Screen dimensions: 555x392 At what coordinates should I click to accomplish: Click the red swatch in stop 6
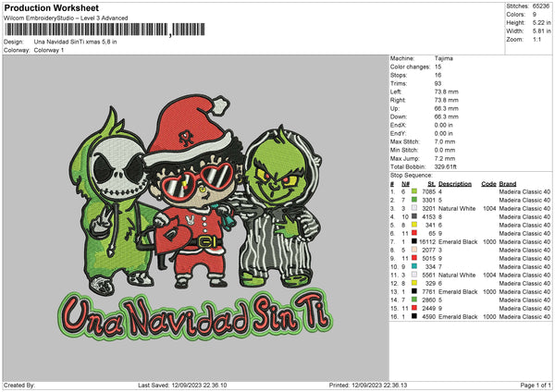coord(413,233)
